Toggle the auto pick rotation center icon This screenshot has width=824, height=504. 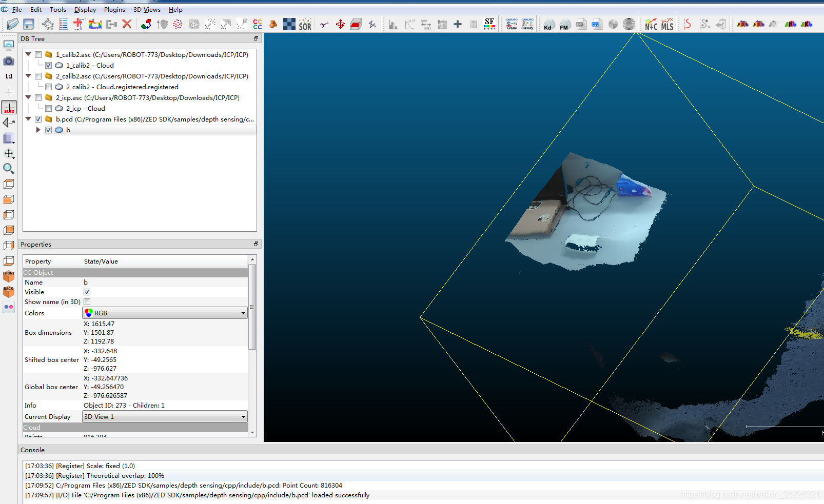(x=9, y=107)
